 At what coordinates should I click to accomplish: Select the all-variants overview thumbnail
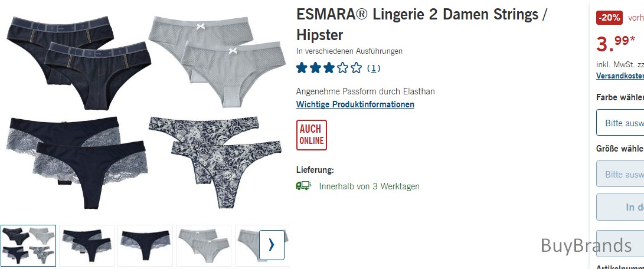tap(28, 245)
